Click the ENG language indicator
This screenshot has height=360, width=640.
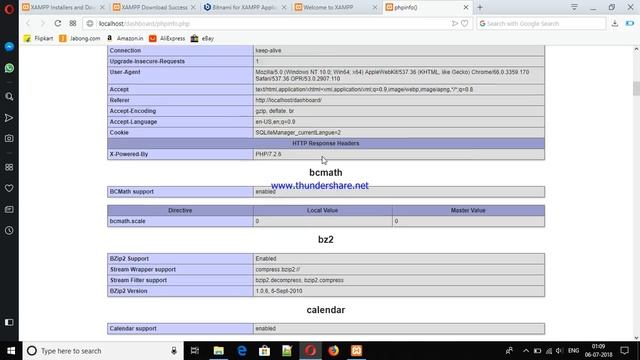click(573, 351)
